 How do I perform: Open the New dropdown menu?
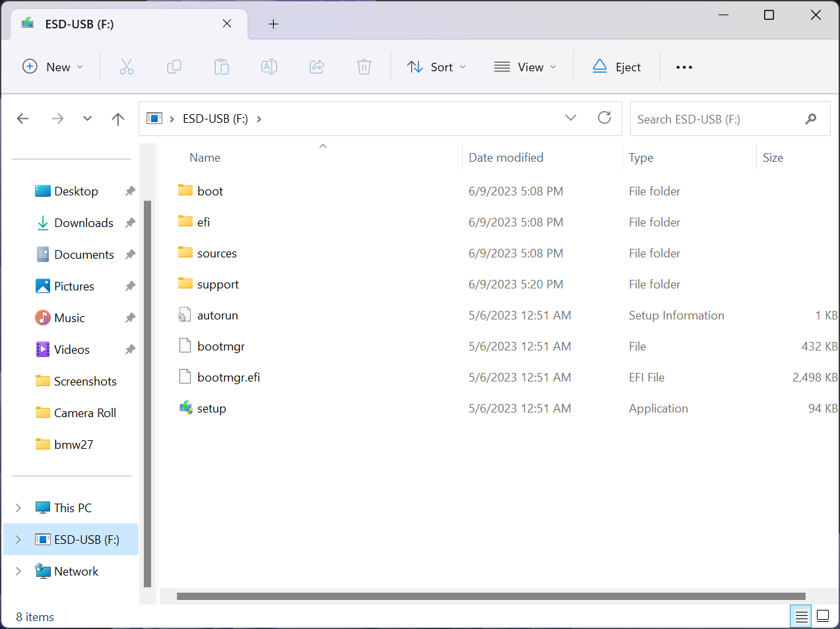coord(53,67)
